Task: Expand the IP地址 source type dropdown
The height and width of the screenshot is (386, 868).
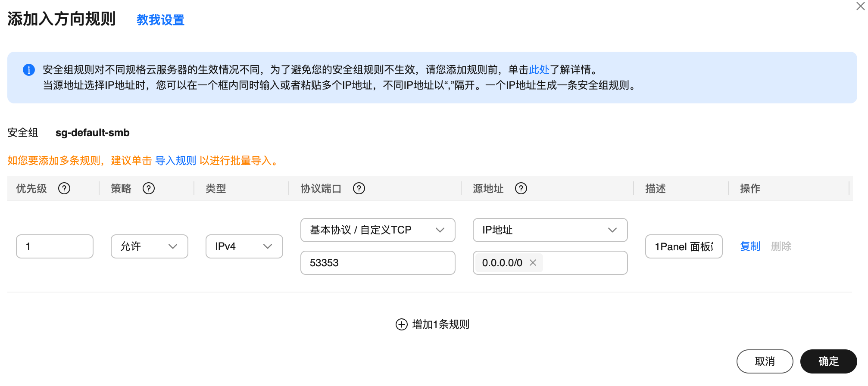Action: 550,230
